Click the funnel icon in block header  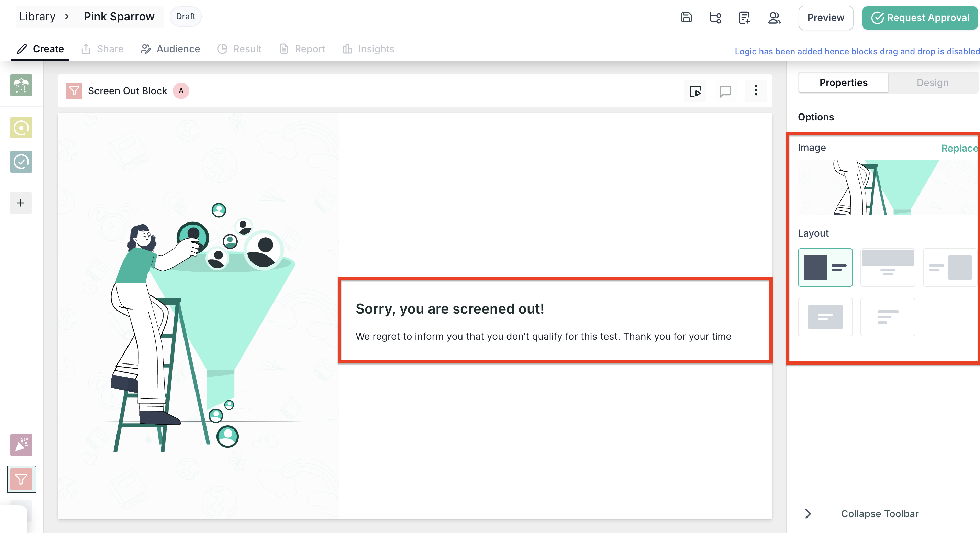click(x=74, y=91)
